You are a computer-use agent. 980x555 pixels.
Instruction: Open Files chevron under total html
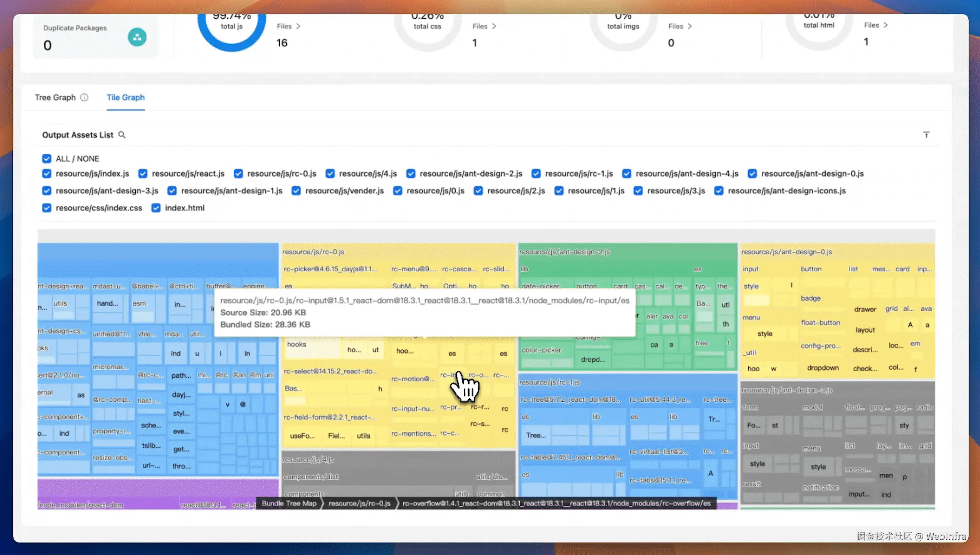[x=885, y=25]
